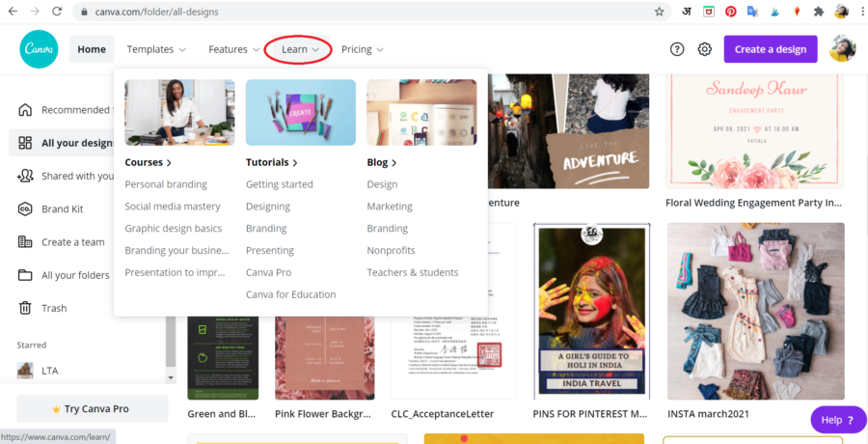Open the Nonprofits blog link
Image resolution: width=868 pixels, height=444 pixels.
391,250
